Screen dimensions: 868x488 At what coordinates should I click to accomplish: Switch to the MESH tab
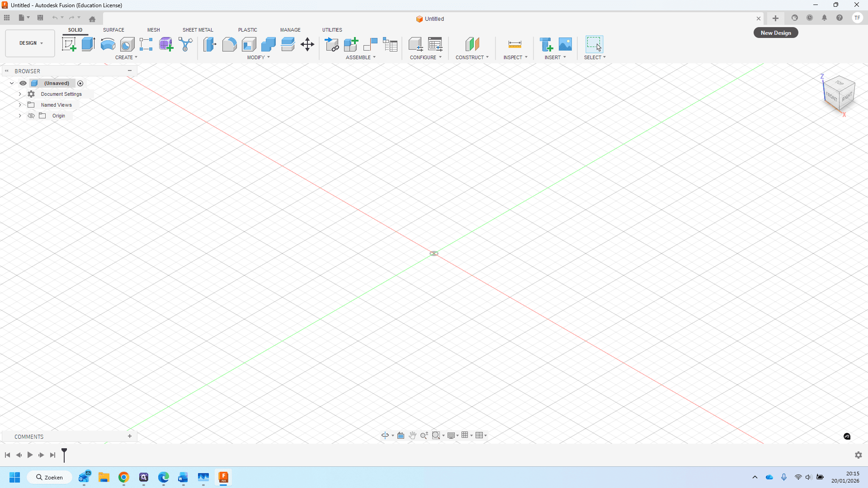153,30
